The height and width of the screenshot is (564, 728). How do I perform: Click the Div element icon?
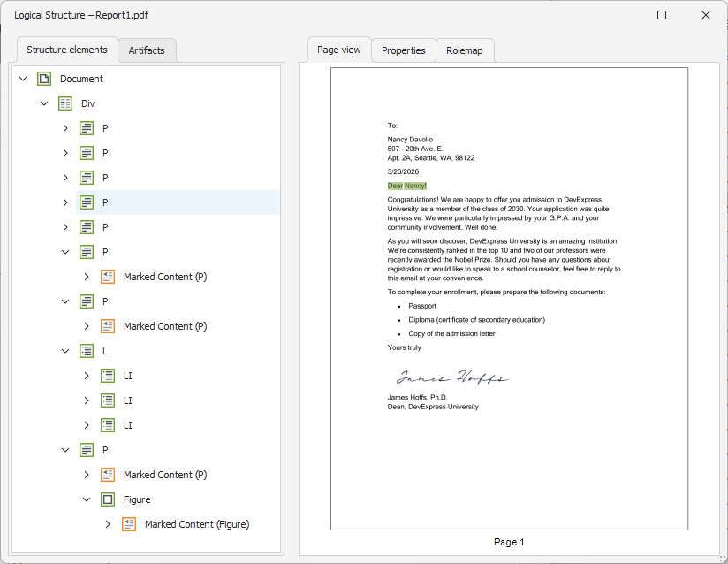[x=65, y=103]
